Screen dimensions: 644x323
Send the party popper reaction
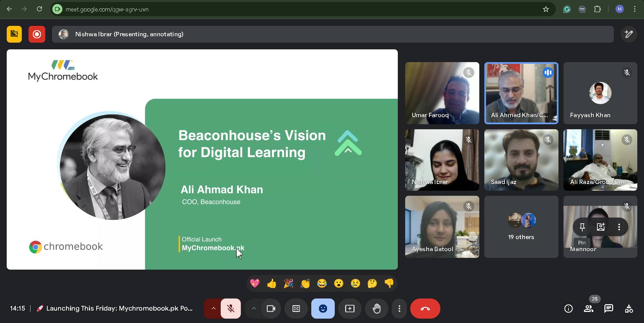[288, 284]
